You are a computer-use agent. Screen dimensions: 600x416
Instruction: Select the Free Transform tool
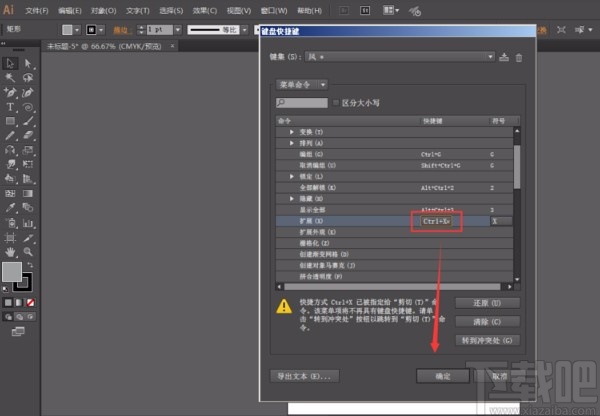coord(28,164)
